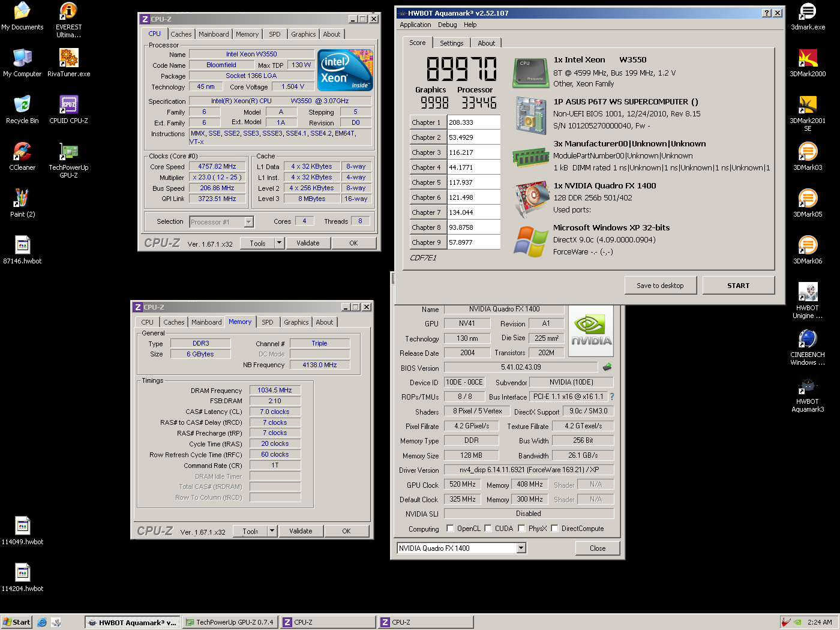Screen dimensions: 840x630
Task: Toggle CUDA checkbox in GPU-Z
Action: (x=488, y=529)
